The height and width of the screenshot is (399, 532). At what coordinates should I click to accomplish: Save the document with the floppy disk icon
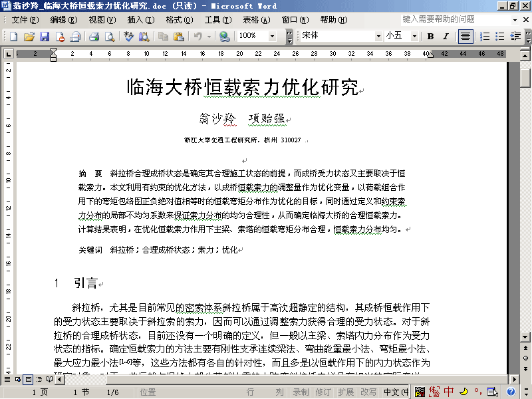45,37
